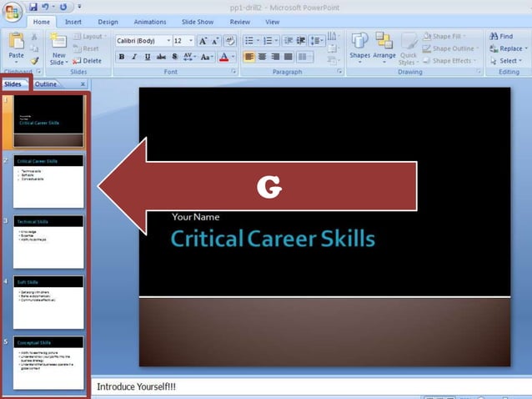Go to the Review tab
This screenshot has width=532, height=399.
(240, 22)
